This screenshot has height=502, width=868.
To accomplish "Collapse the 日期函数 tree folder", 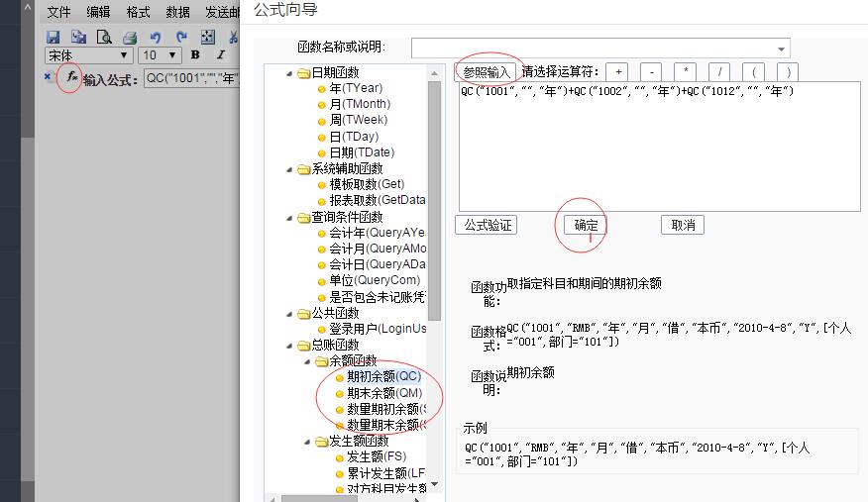I will coord(289,72).
